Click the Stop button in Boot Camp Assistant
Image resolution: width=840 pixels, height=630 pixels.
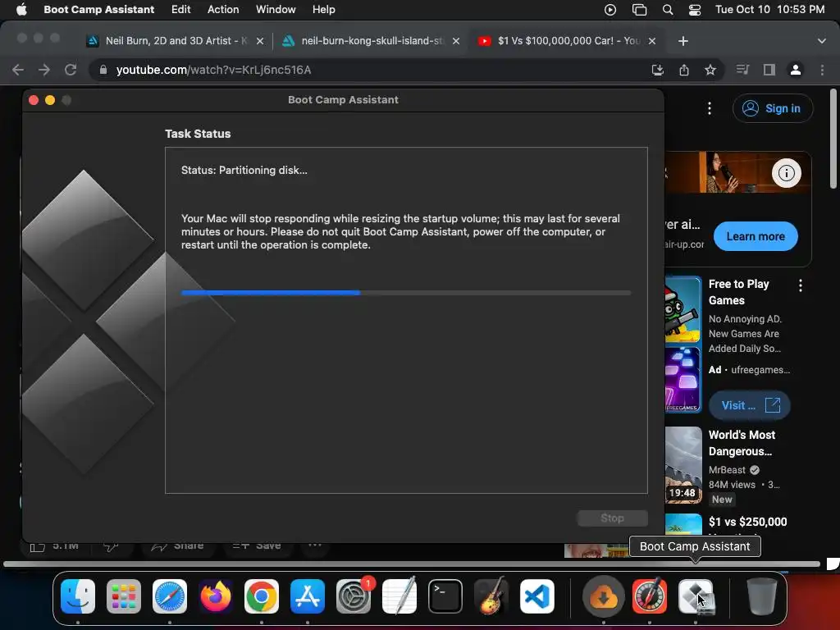click(x=612, y=518)
